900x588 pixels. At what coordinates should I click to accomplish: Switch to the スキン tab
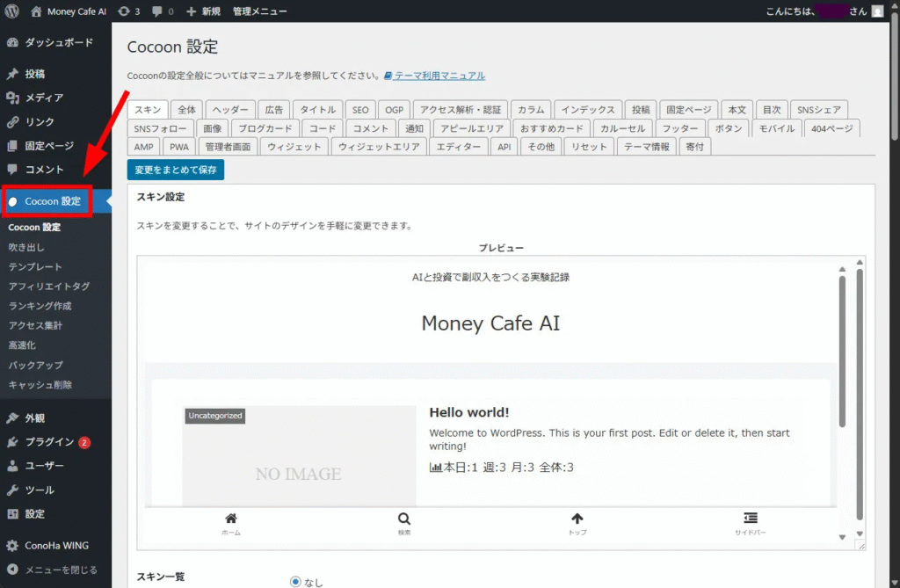[x=148, y=110]
